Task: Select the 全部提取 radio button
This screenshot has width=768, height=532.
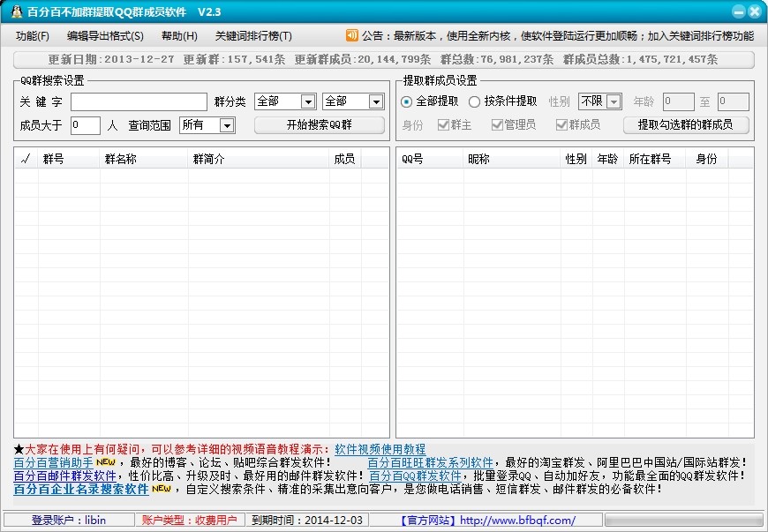Action: 407,101
